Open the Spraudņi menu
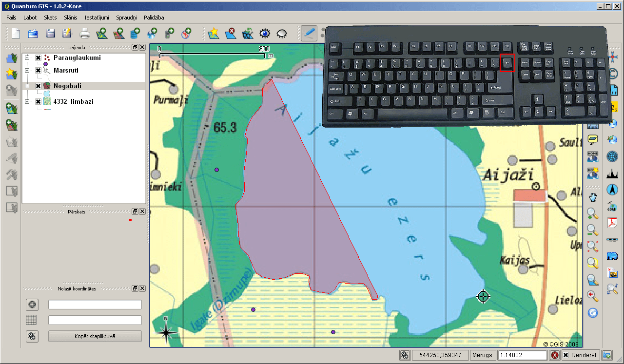 coord(127,18)
